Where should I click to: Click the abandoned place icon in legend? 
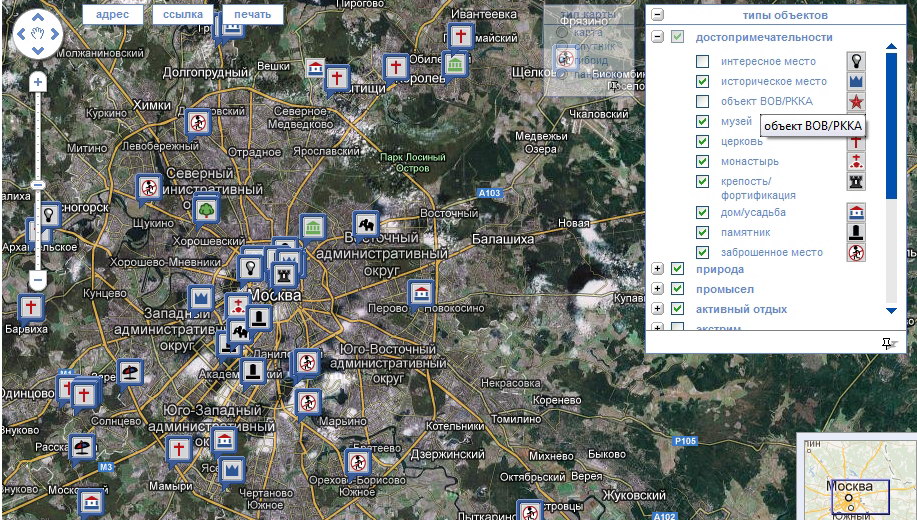click(856, 252)
